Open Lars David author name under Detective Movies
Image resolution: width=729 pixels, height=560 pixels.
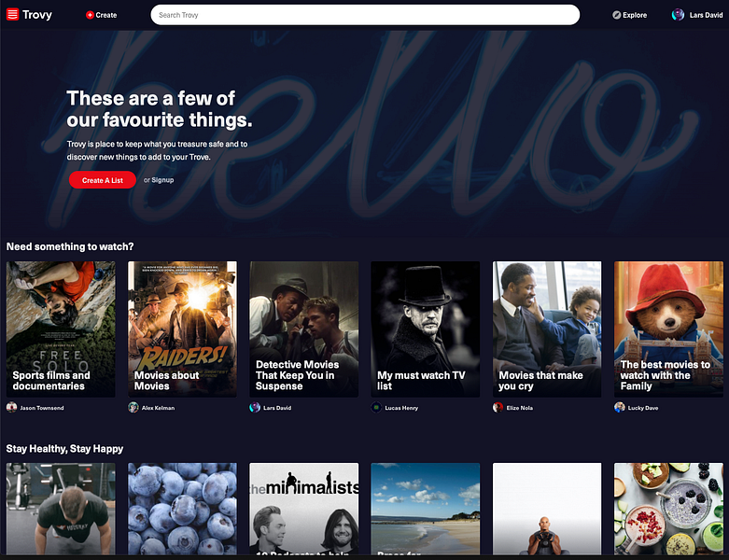click(277, 408)
